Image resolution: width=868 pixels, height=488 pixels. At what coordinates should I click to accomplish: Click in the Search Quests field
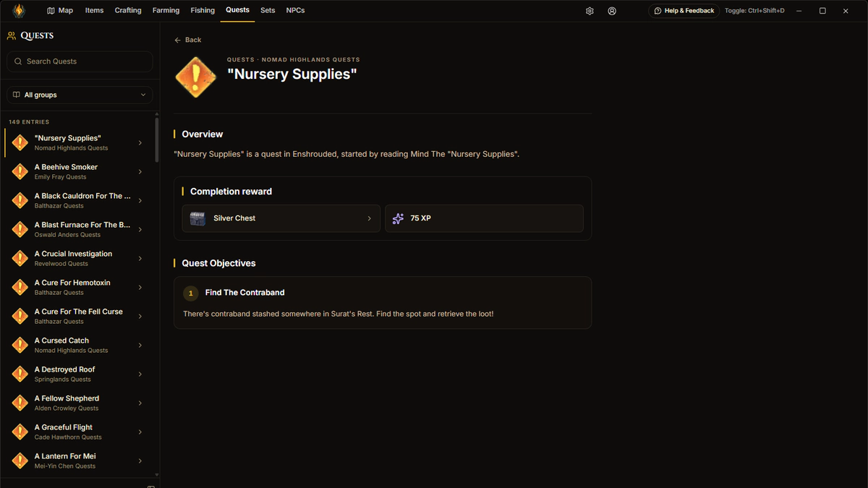point(80,61)
